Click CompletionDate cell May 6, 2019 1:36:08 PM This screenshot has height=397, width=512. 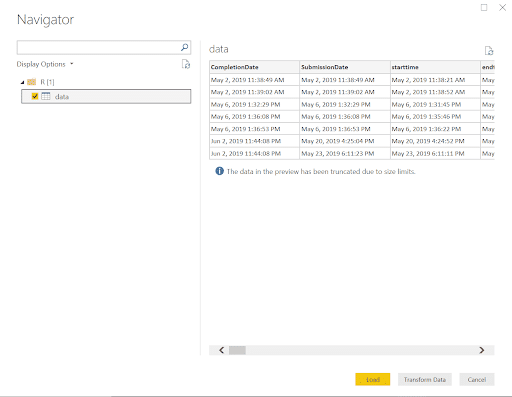pos(254,117)
